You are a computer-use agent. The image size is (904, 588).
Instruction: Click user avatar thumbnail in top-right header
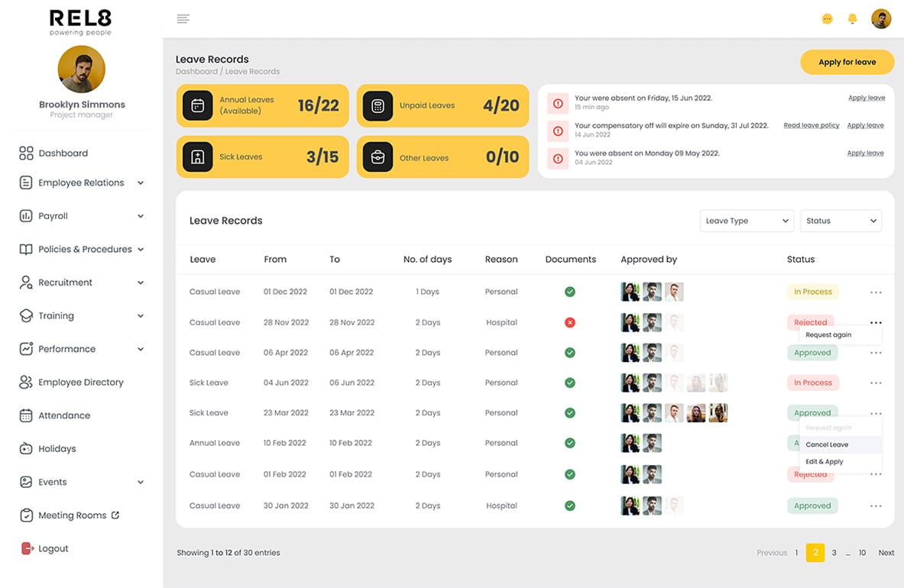[x=881, y=19]
